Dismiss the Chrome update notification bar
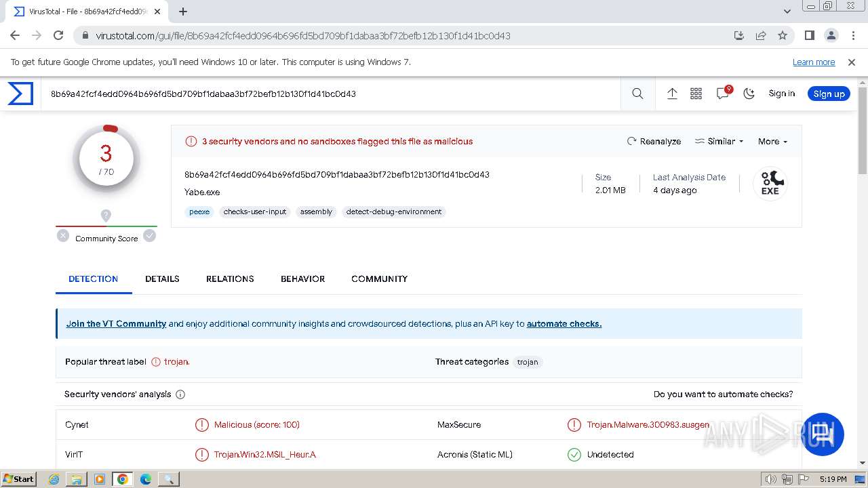 (x=852, y=62)
